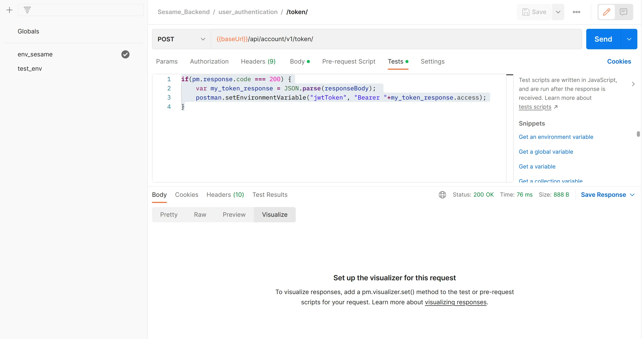
Task: Switch to Test Results response tab
Action: point(270,195)
